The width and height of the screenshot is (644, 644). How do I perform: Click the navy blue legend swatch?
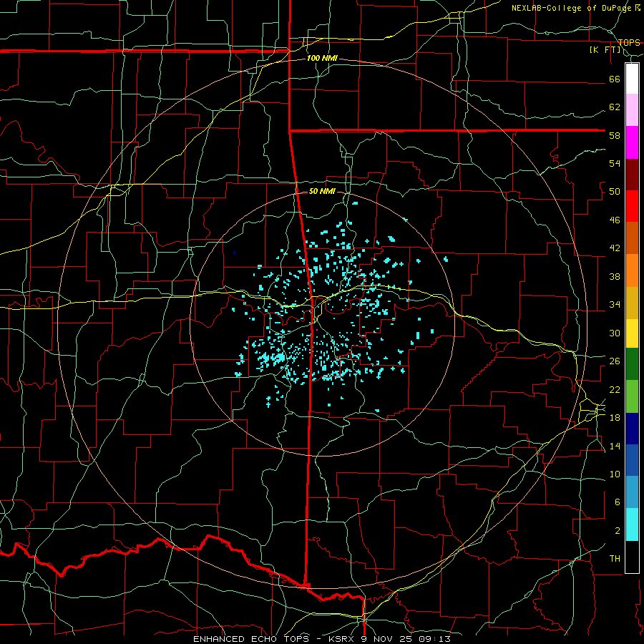pyautogui.click(x=632, y=429)
